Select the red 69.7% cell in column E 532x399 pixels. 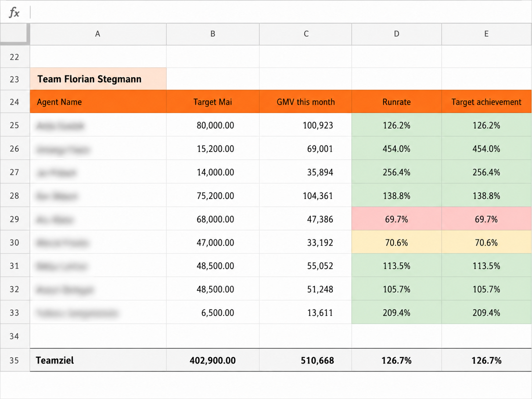(x=486, y=219)
